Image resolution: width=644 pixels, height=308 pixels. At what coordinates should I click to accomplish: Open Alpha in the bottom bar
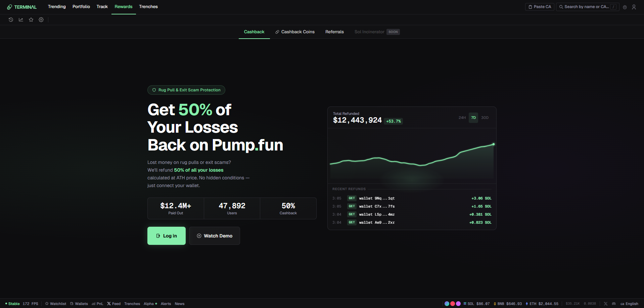point(150,304)
